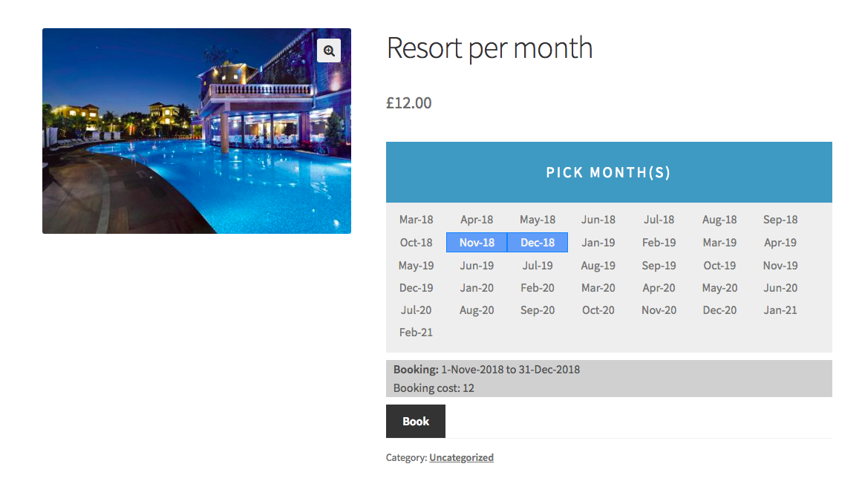Viewport: 862px width, 504px height.
Task: Pick Jan-21 in the calendar grid
Action: [780, 310]
